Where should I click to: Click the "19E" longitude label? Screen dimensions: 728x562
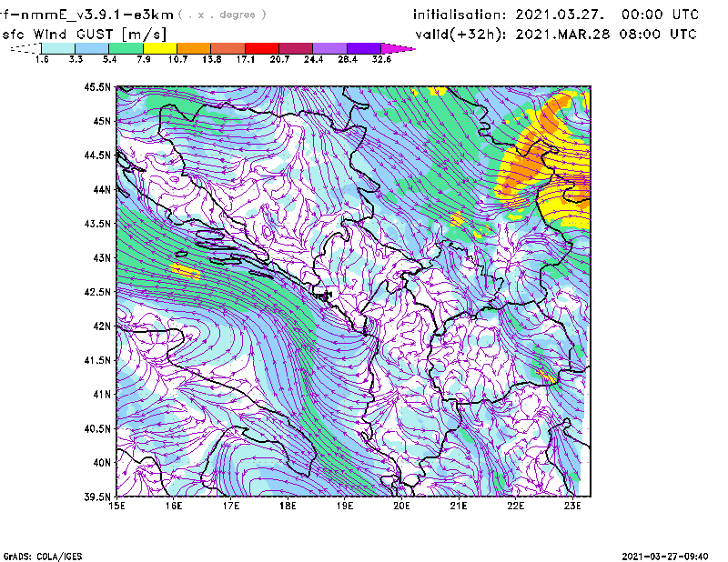[x=345, y=506]
